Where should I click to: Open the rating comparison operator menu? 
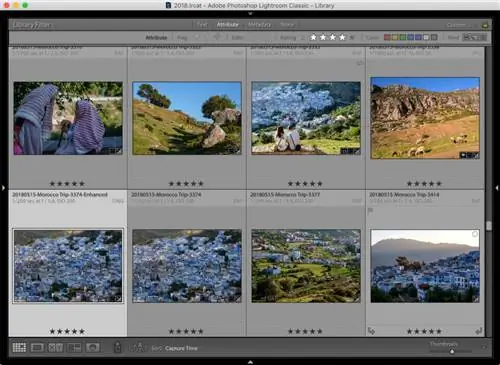click(303, 37)
